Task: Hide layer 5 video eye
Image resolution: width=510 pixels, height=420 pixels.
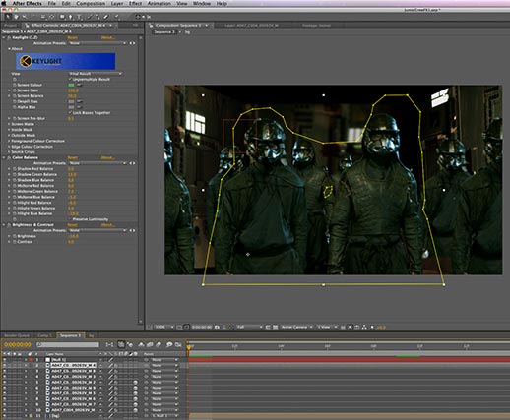Action: pos(5,382)
